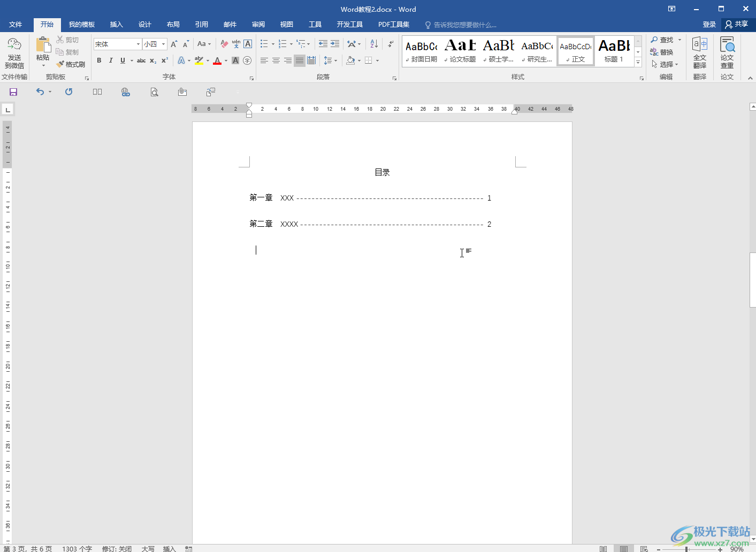
Task: Apply superscript formatting
Action: (165, 60)
